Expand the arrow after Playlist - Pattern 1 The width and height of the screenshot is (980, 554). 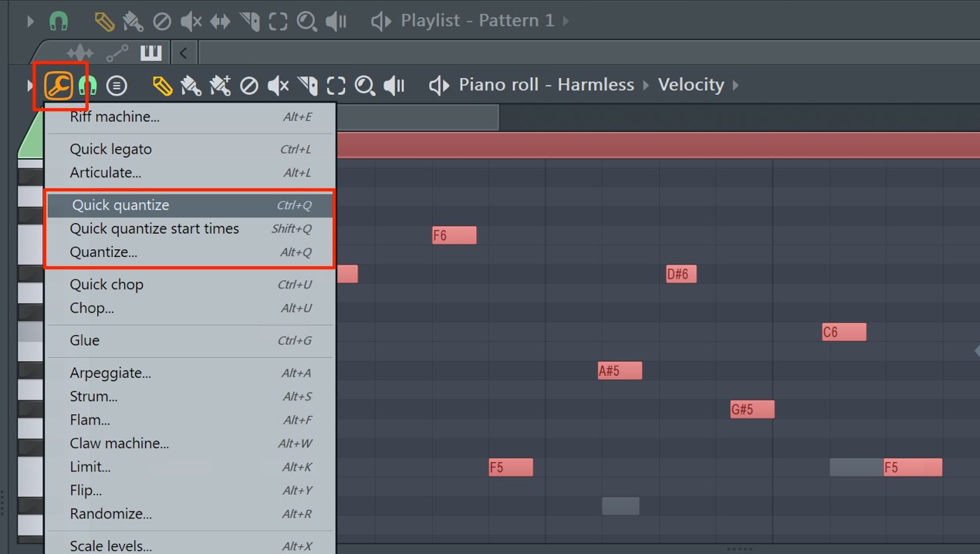(x=566, y=21)
